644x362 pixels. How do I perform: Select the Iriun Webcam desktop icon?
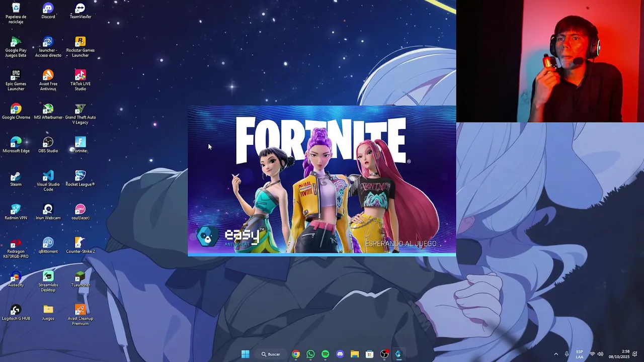48,212
